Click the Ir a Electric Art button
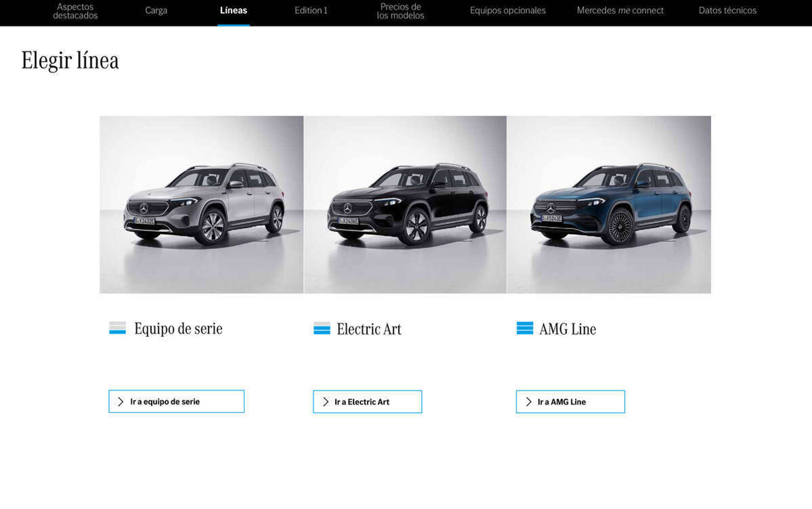 367,402
